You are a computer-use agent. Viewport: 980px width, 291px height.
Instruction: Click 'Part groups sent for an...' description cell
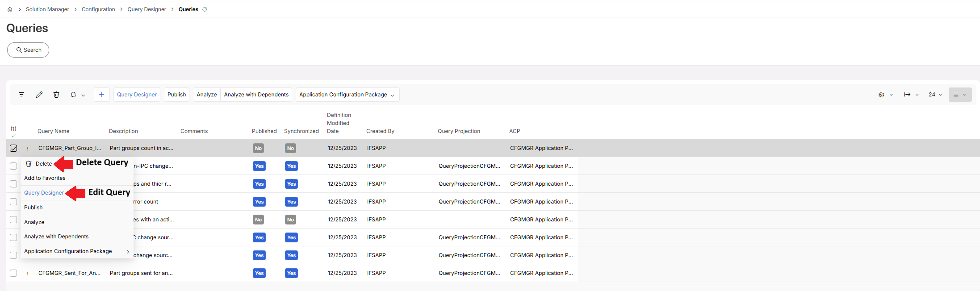point(141,273)
